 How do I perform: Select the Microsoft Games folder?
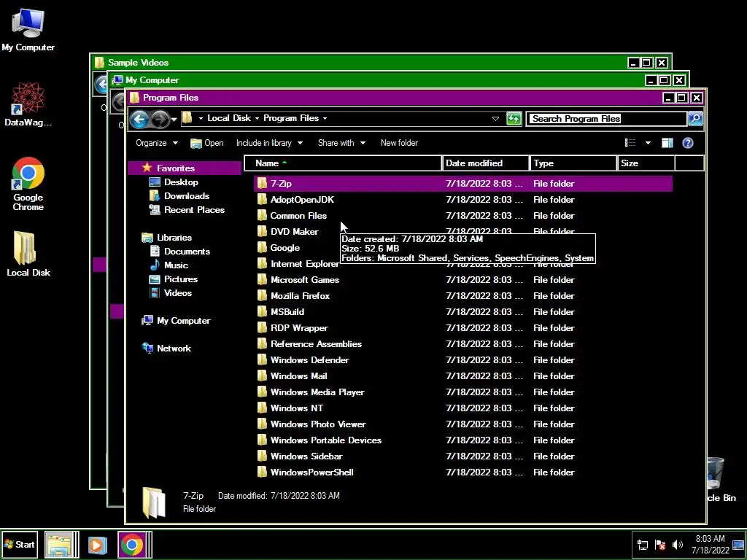304,280
